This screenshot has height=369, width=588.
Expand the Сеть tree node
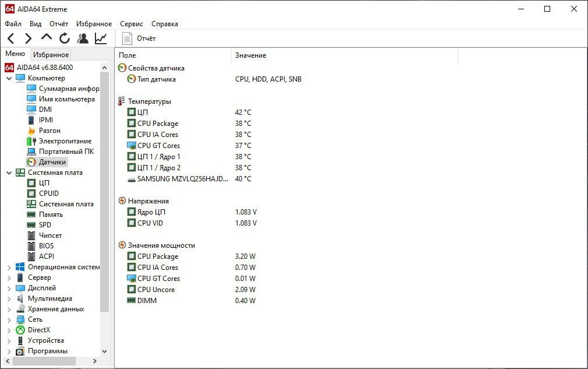[x=9, y=320]
